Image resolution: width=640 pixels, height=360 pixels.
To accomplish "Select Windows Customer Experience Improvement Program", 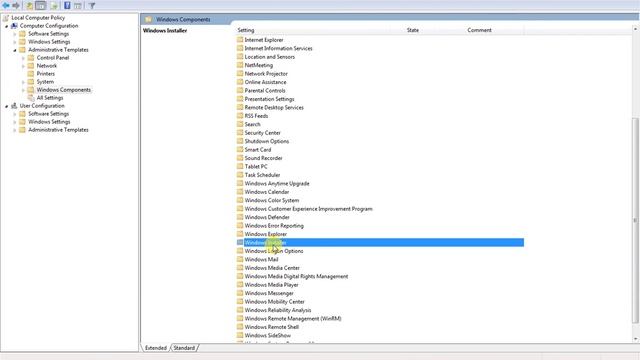I will coord(309,209).
